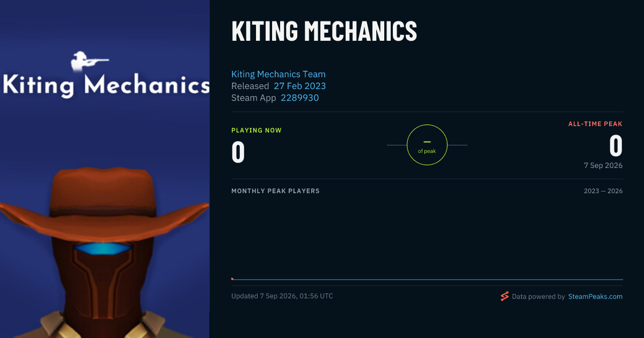Click the Updated 7 Sep 2026 timestamp
This screenshot has width=644, height=338.
coord(282,296)
